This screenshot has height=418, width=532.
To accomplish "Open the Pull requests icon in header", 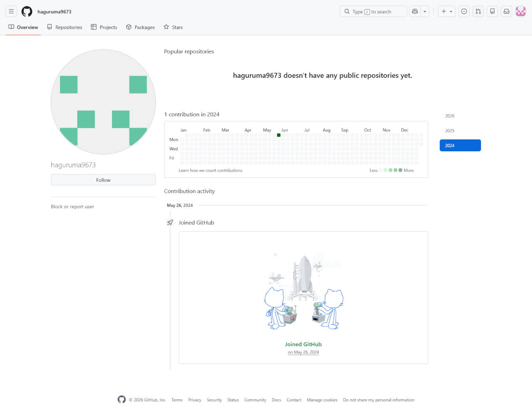I will click(478, 12).
